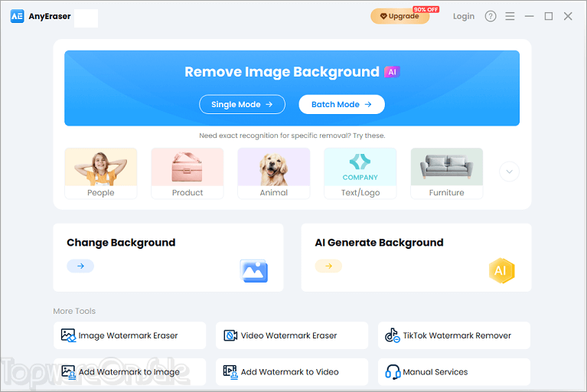The height and width of the screenshot is (392, 587).
Task: Open TikTok Watermark Remover tool
Action: click(x=454, y=335)
